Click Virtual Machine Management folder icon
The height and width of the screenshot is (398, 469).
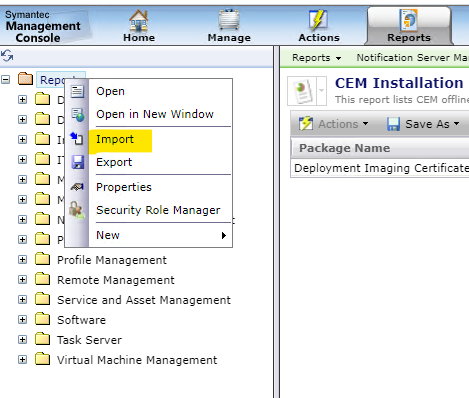[42, 359]
